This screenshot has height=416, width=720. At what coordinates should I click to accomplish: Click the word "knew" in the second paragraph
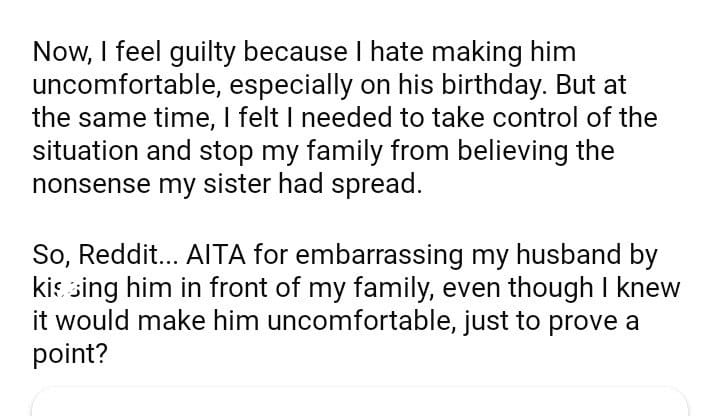point(652,288)
